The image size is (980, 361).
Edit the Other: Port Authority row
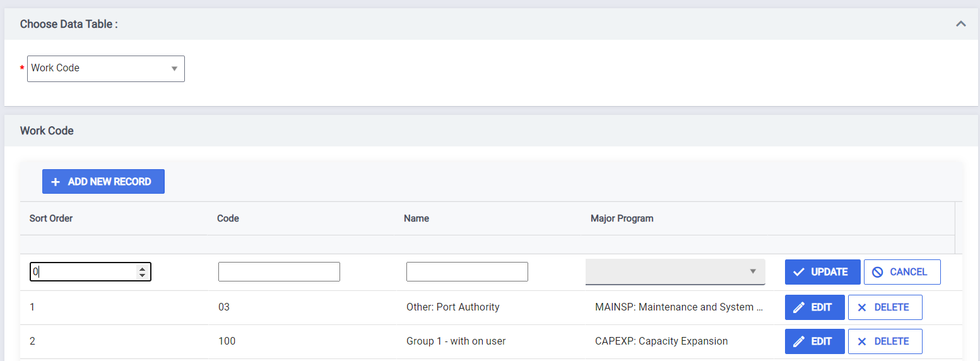[815, 307]
